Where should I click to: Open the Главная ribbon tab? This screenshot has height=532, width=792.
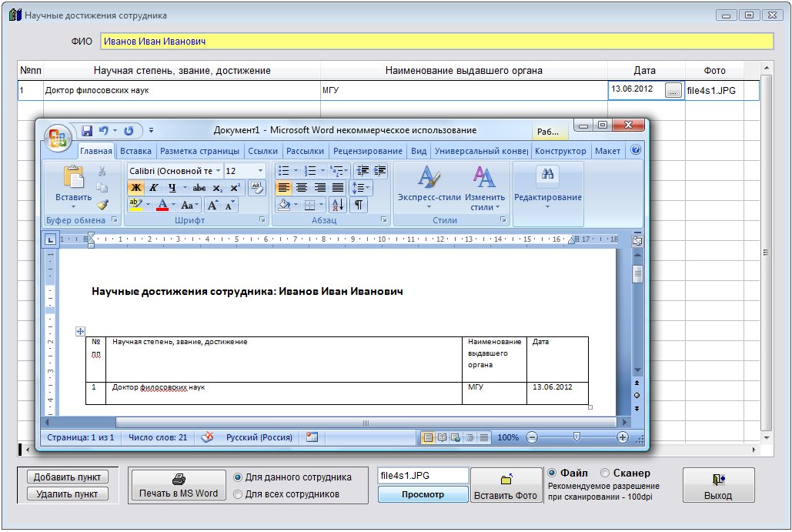click(96, 151)
